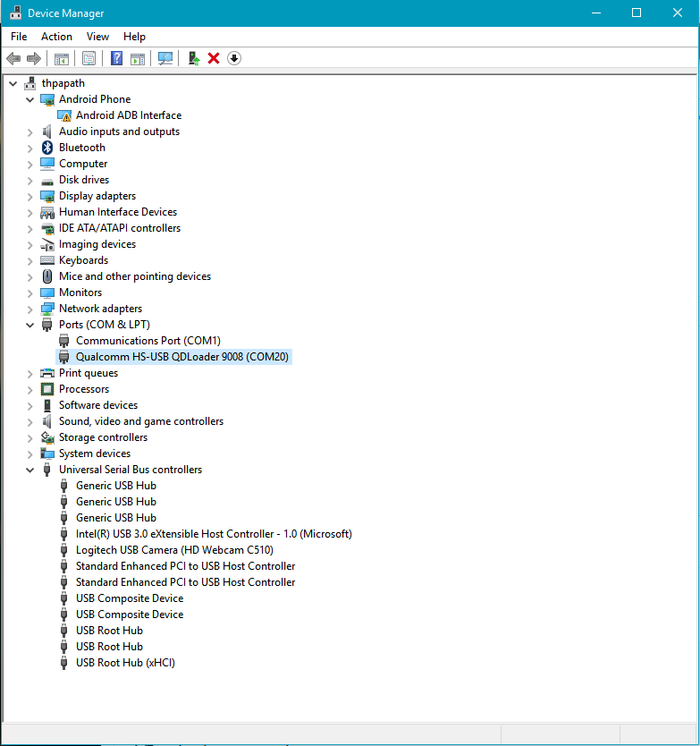
Task: Click the Help toolbar icon with question mark
Action: [116, 58]
